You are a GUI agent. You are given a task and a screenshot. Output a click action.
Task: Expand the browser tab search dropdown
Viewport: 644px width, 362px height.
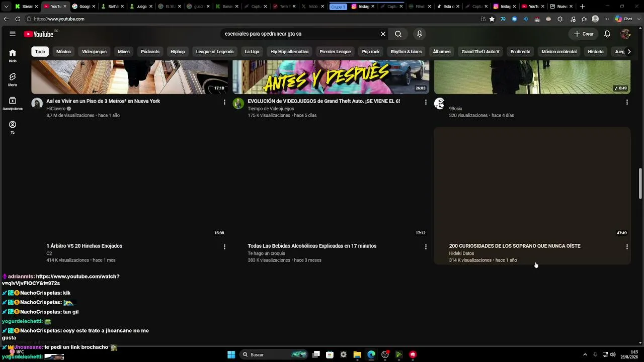[x=6, y=7]
